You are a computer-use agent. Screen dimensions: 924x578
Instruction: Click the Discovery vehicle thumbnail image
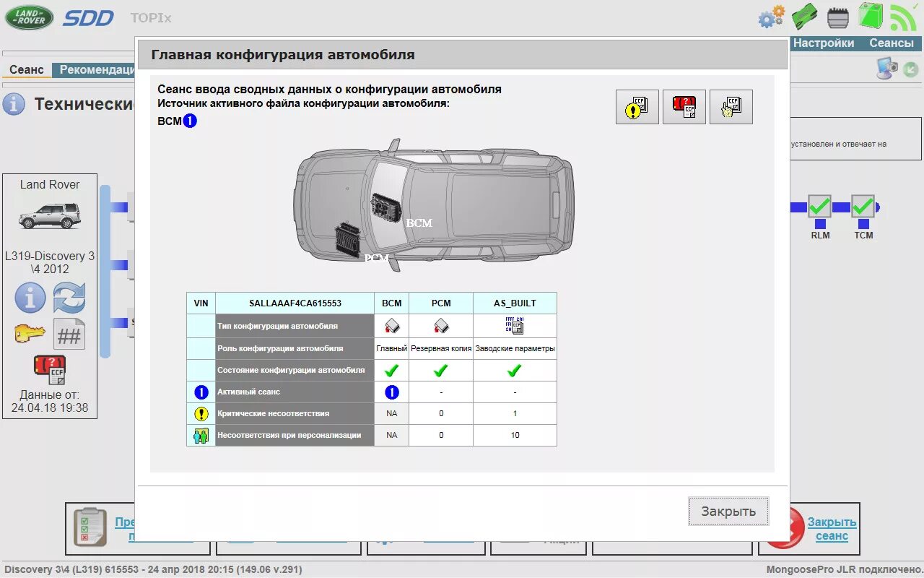tap(50, 215)
